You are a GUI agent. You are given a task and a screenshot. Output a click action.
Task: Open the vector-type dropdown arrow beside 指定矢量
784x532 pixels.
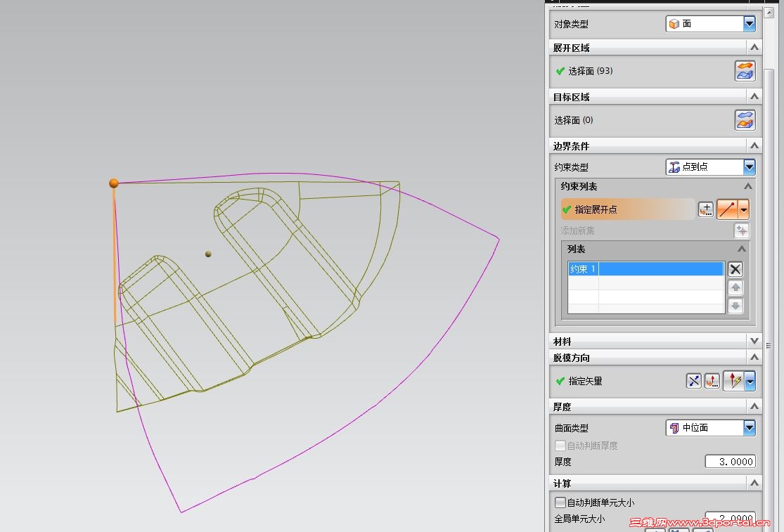point(750,381)
